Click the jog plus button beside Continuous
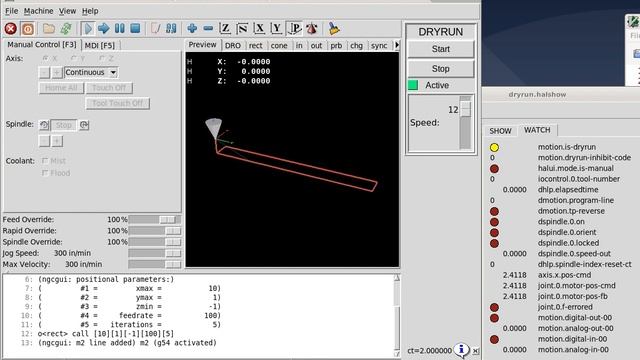The width and height of the screenshot is (640, 360). click(x=57, y=73)
